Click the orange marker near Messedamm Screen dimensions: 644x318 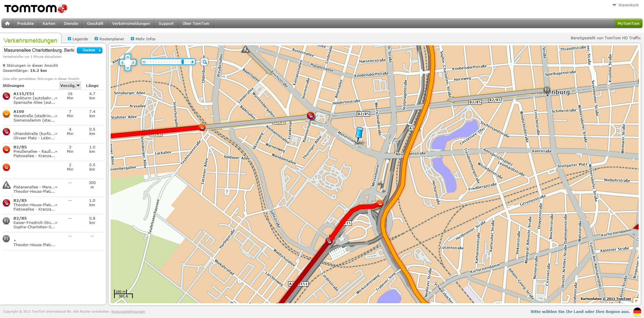pos(380,203)
